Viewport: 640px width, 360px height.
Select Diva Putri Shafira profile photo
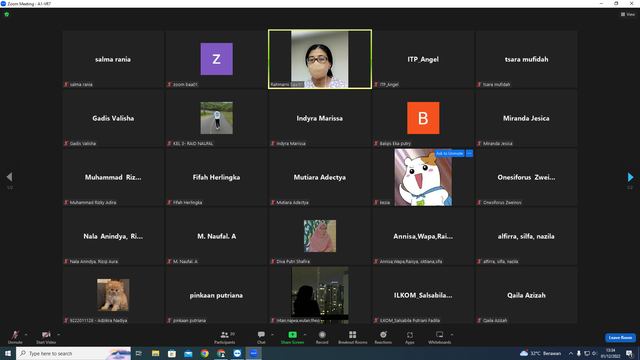[x=320, y=236]
